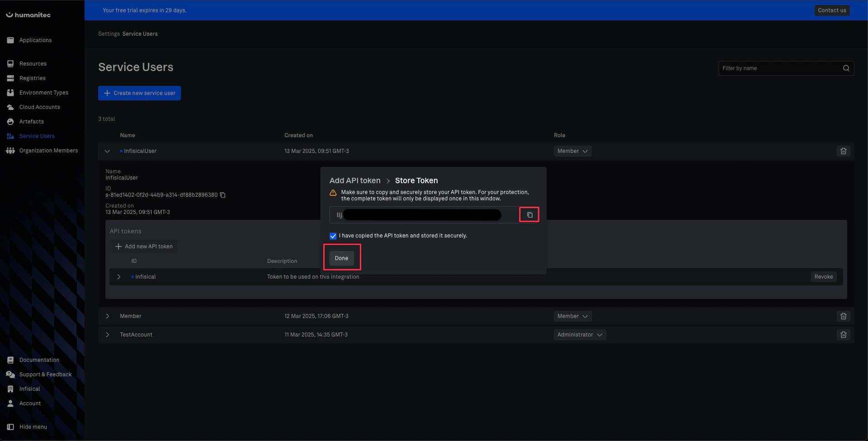Click the Add API token breadcrumb

(355, 180)
